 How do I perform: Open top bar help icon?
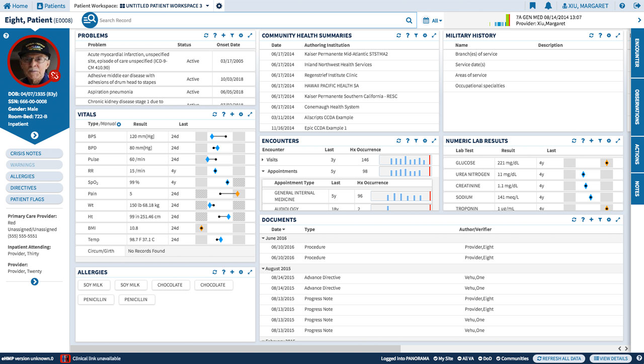coord(622,6)
